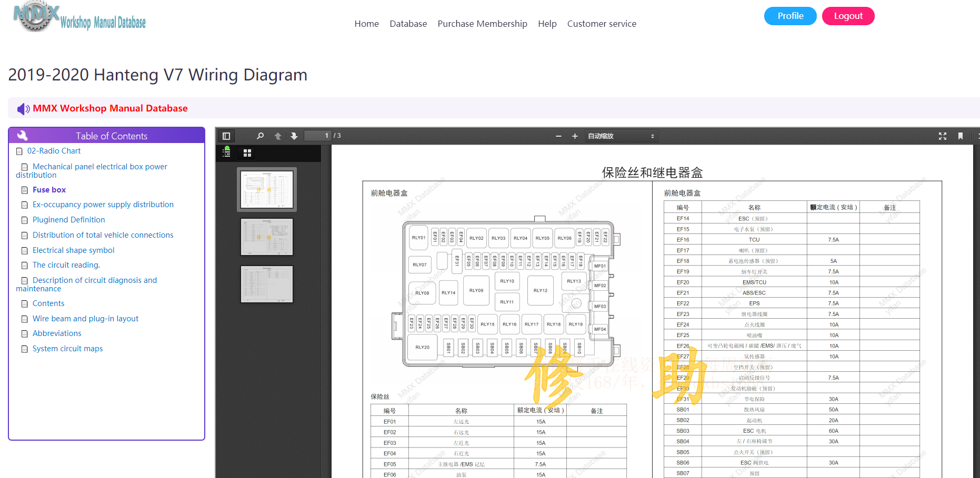Select page 3 thumbnail
This screenshot has height=478, width=980.
pyautogui.click(x=267, y=284)
